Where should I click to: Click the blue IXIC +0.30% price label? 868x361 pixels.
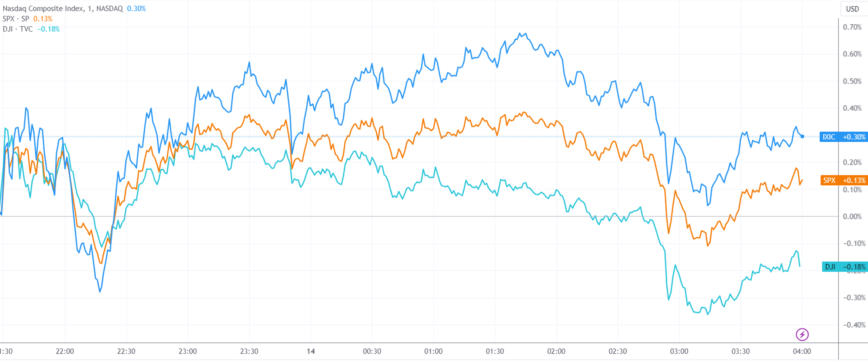[x=843, y=137]
